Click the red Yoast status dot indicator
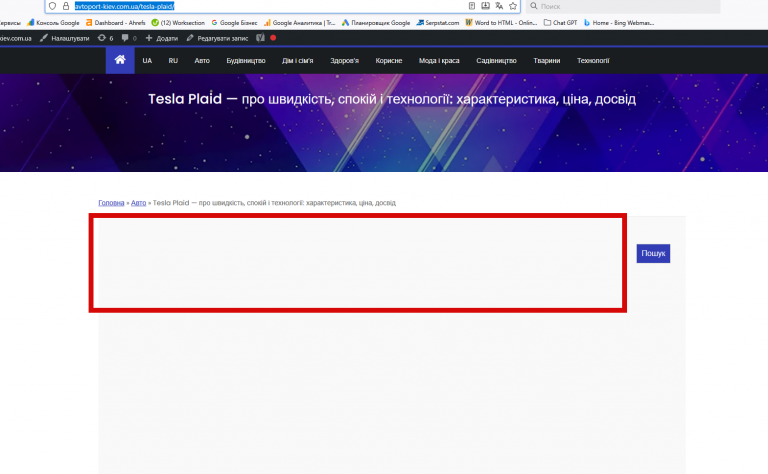The image size is (768, 474). (273, 38)
